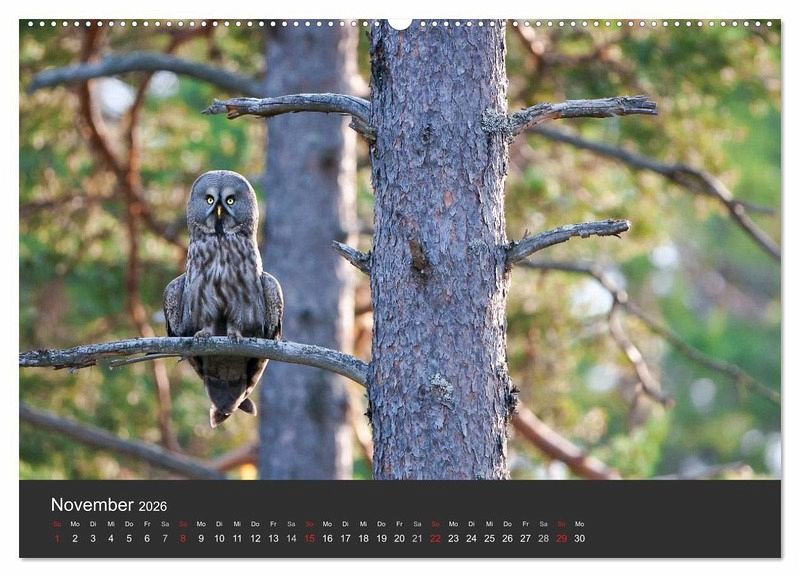
Task: Click date 25 in the calendar
Action: (x=489, y=538)
